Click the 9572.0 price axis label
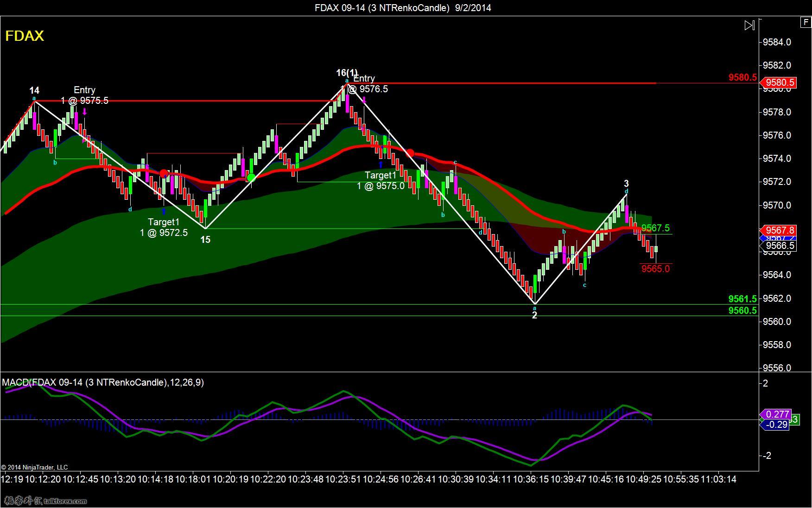The image size is (812, 508). click(x=777, y=182)
